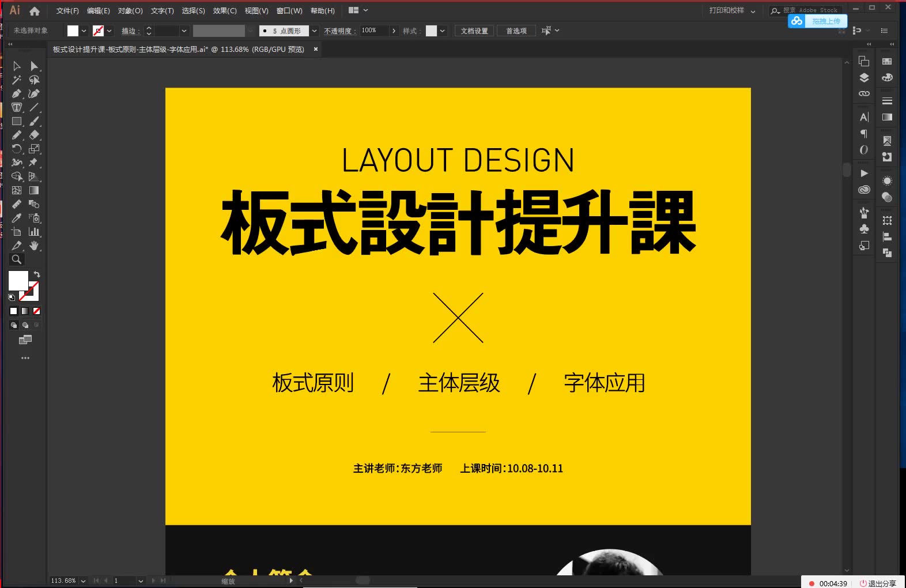Set paint mode to Gradient
The height and width of the screenshot is (588, 906).
click(25, 311)
